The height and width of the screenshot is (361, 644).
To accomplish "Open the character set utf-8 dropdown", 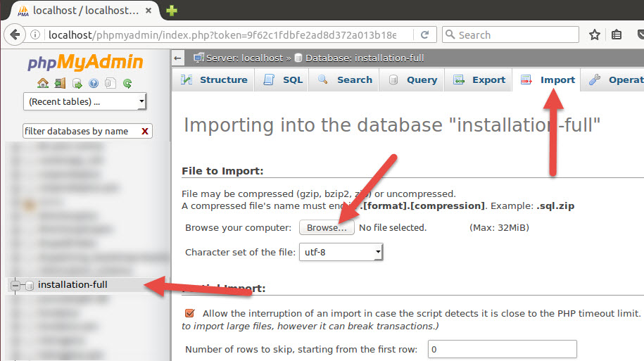I will point(341,252).
